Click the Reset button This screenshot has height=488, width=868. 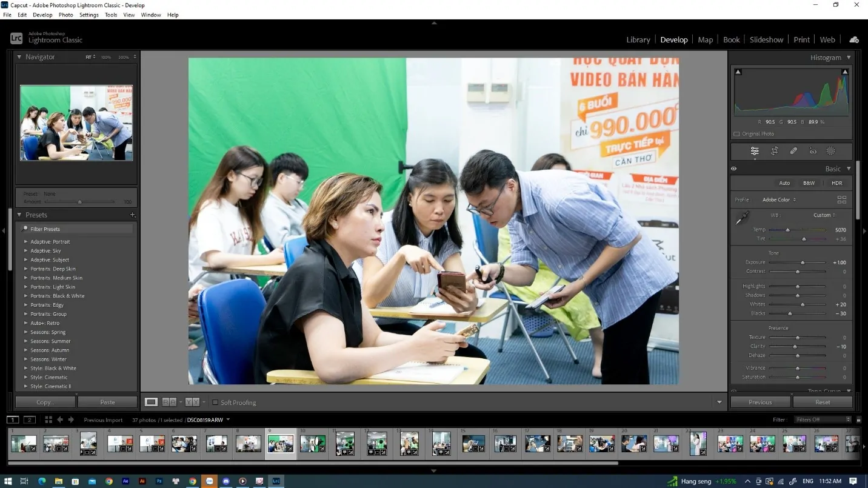[x=822, y=402]
